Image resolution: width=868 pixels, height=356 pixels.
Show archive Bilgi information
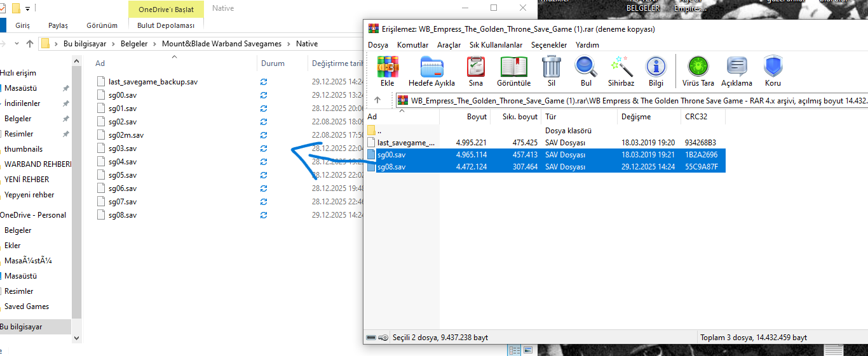click(656, 67)
